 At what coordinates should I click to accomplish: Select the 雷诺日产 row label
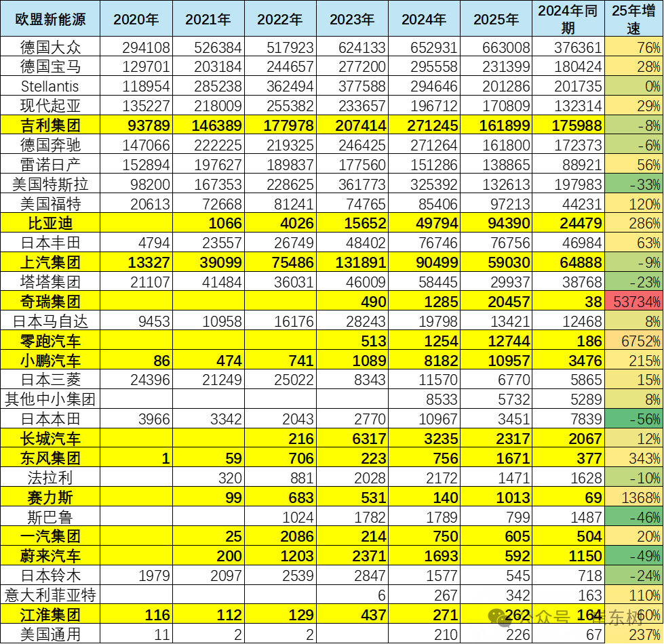tap(50, 164)
